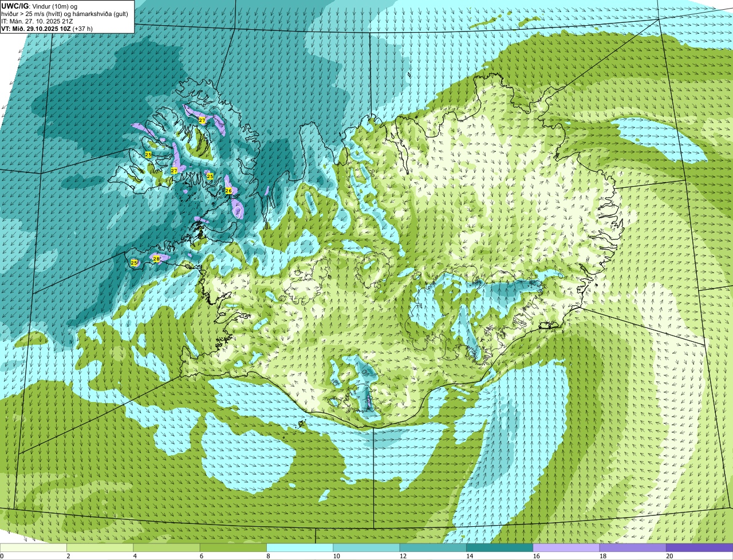733x560 pixels.
Task: Click the 18–20 m/s purple legend swatch
Action: point(633,547)
